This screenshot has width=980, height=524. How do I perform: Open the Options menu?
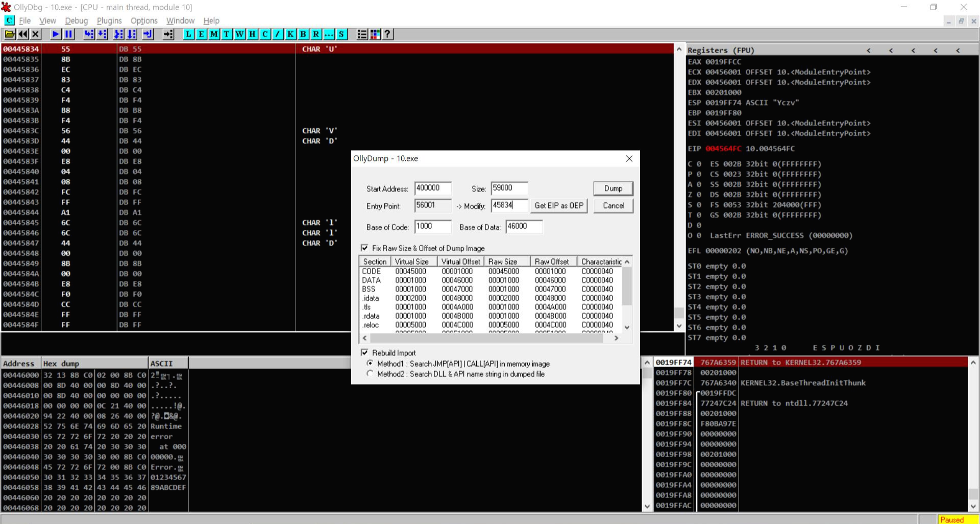coord(144,20)
